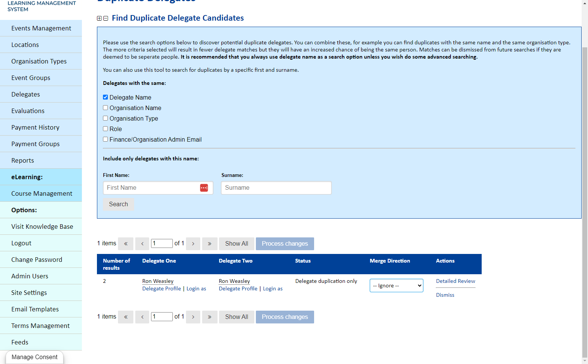The height and width of the screenshot is (364, 588).
Task: Open Events Management in sidebar
Action: click(41, 28)
